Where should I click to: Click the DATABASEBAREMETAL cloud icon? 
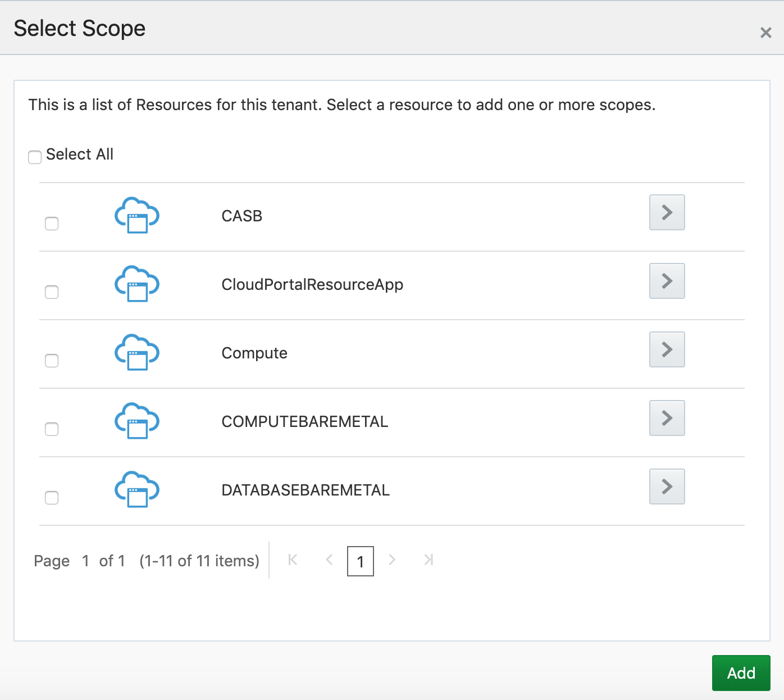pyautogui.click(x=137, y=489)
